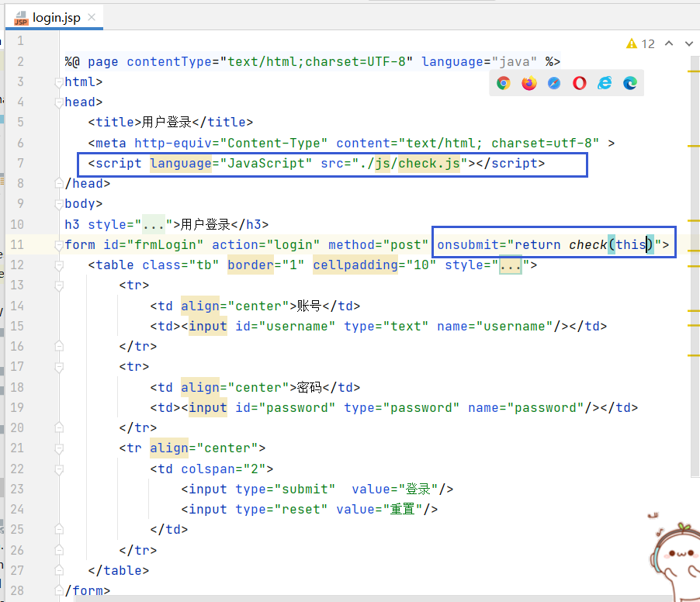The image size is (700, 602).
Task: Click action="login" attribute value
Action: [293, 244]
